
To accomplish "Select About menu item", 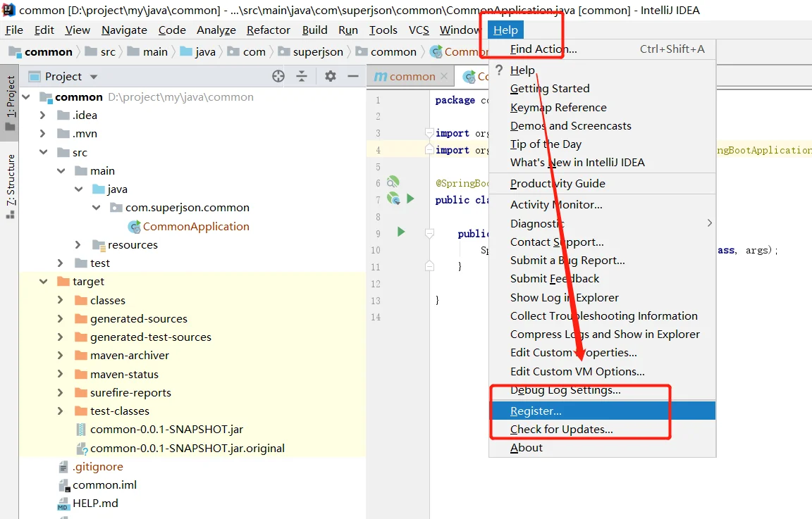I will coord(603,448).
